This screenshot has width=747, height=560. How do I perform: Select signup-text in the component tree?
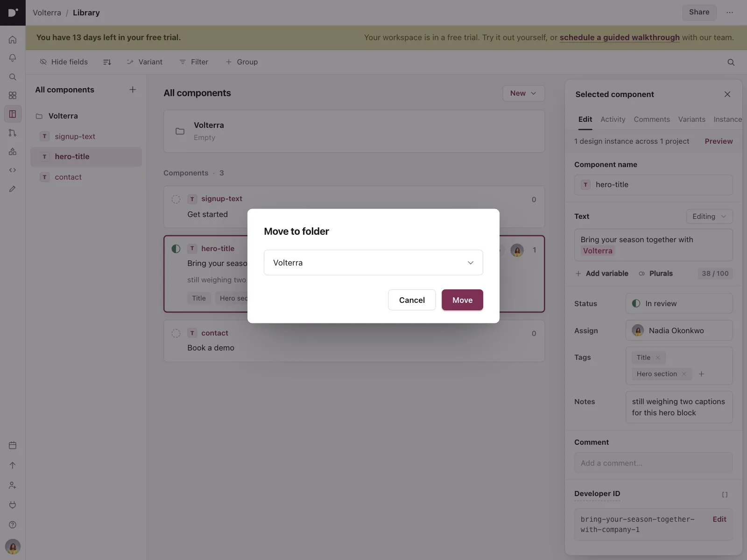point(86,136)
